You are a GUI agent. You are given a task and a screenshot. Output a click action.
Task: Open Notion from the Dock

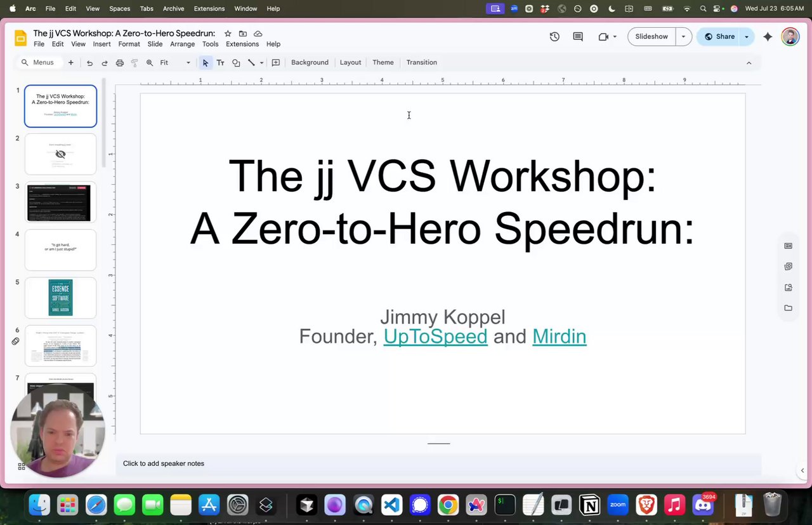[589, 505]
